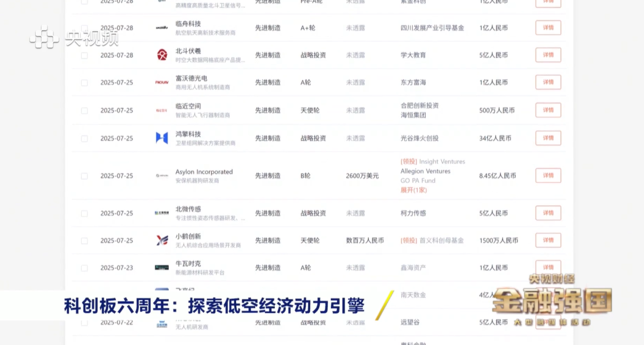Click investor 远望谷

[410, 322]
